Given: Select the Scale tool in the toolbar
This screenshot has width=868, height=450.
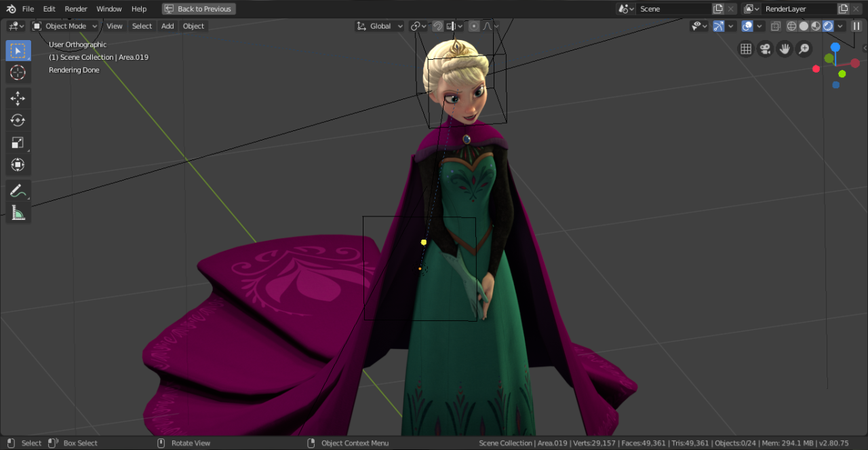Looking at the screenshot, I should point(18,143).
